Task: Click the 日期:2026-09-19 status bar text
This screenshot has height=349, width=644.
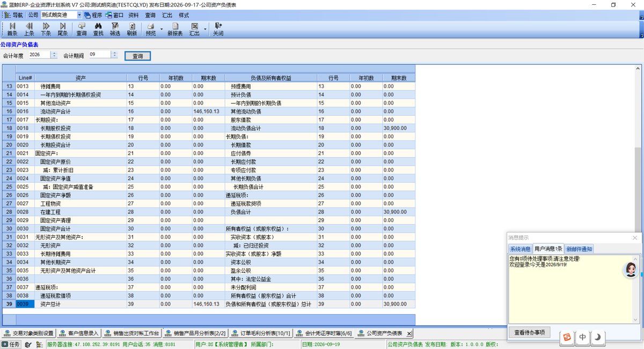Action: pos(322,345)
